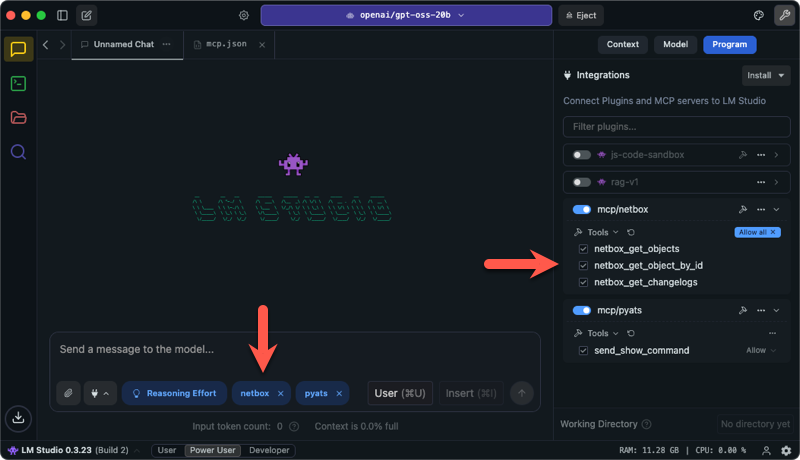Open mcp/netbox more options ellipsis
The width and height of the screenshot is (800, 460).
point(761,209)
